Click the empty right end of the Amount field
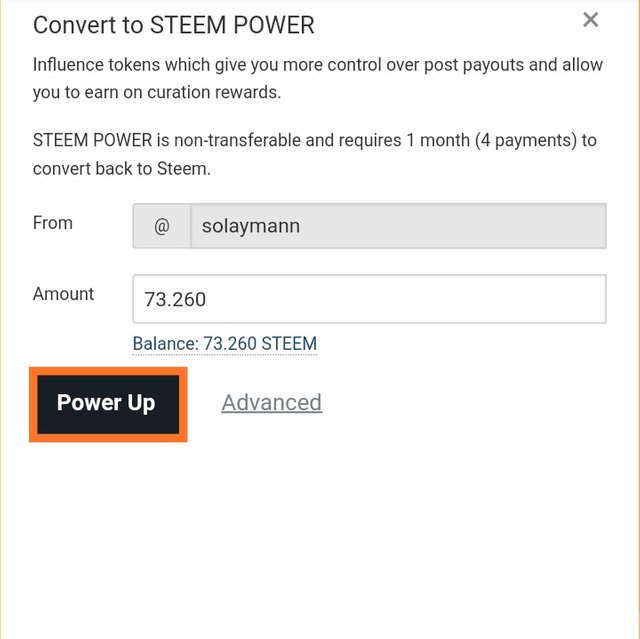This screenshot has width=640, height=639. click(x=560, y=299)
